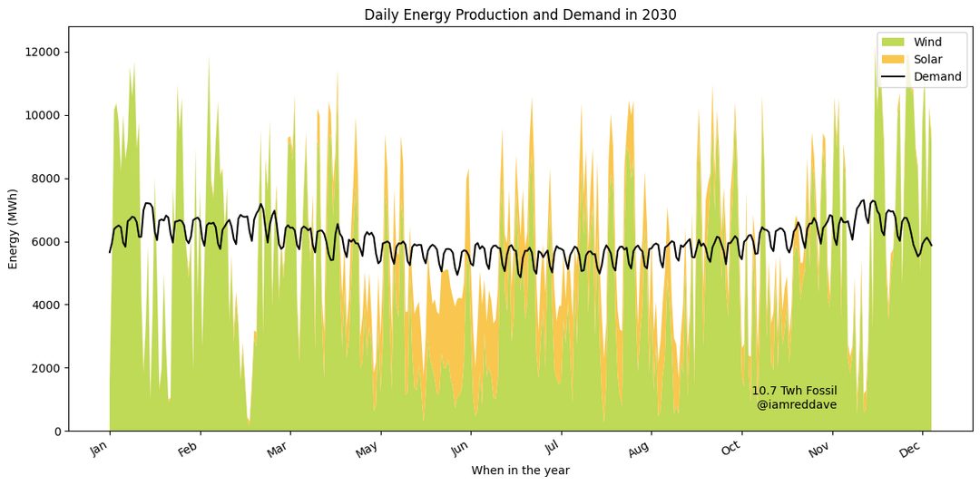
Task: Click the 6000 y-axis tick label
Action: 45,242
